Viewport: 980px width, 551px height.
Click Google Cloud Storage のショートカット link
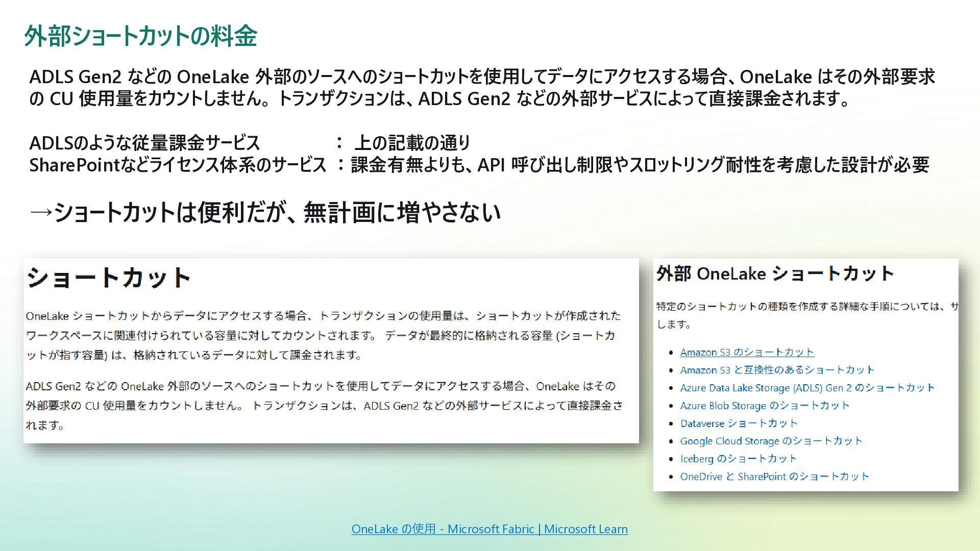pyautogui.click(x=771, y=441)
